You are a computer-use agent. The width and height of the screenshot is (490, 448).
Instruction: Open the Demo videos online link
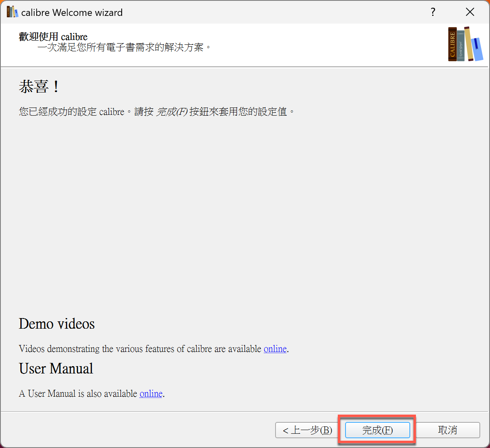click(x=275, y=349)
